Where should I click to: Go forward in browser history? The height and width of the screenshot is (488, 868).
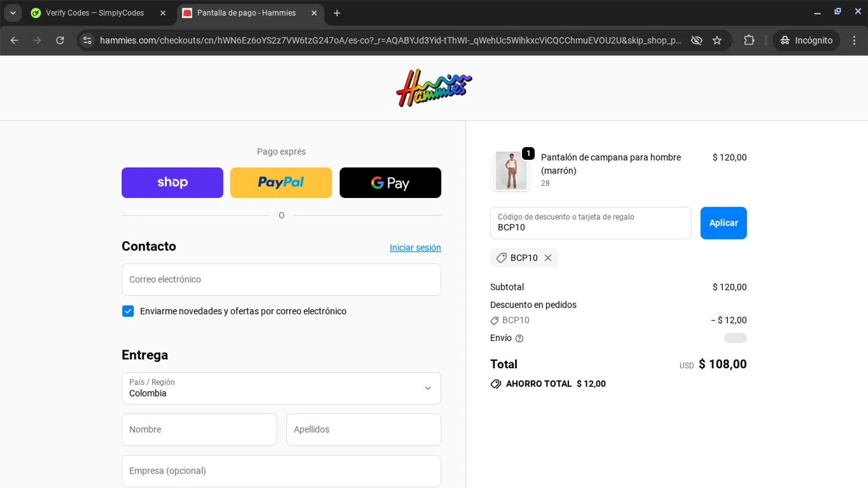[x=37, y=40]
